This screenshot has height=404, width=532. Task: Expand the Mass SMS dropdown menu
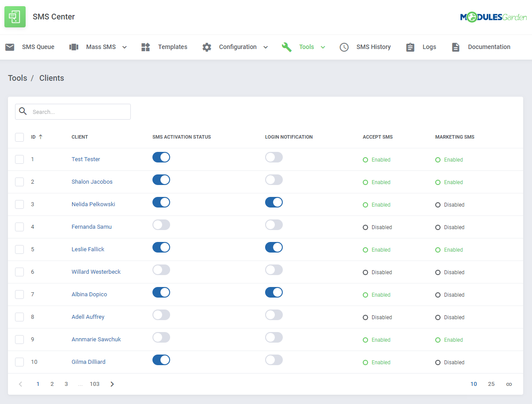124,46
